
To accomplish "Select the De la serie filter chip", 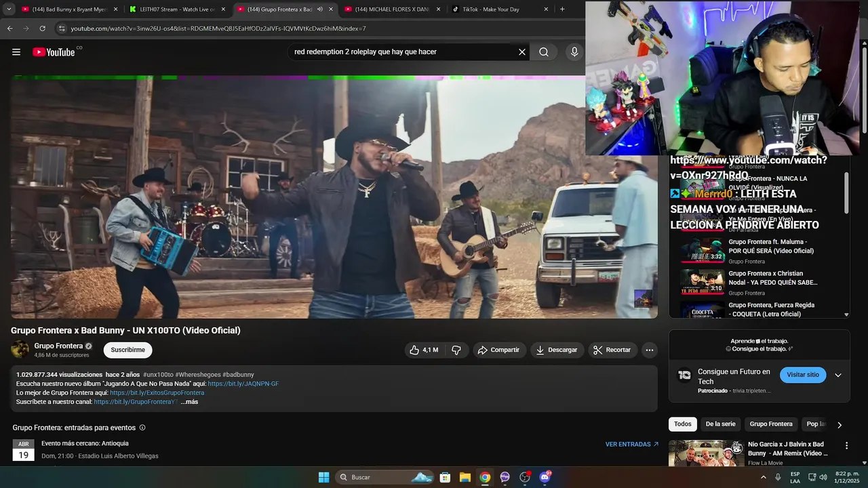I will coord(720,424).
